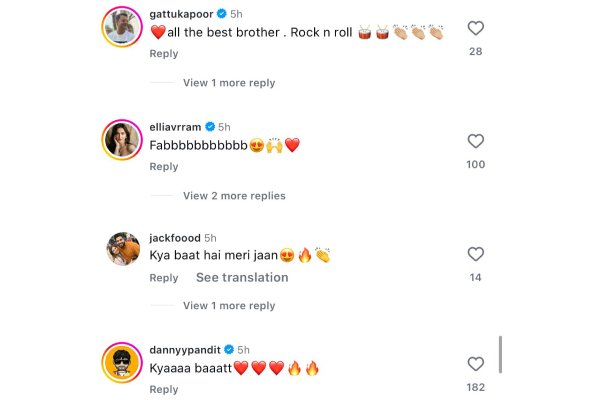Image resolution: width=600 pixels, height=400 pixels.
Task: Click the comments scrollbar thumb
Action: click(500, 355)
